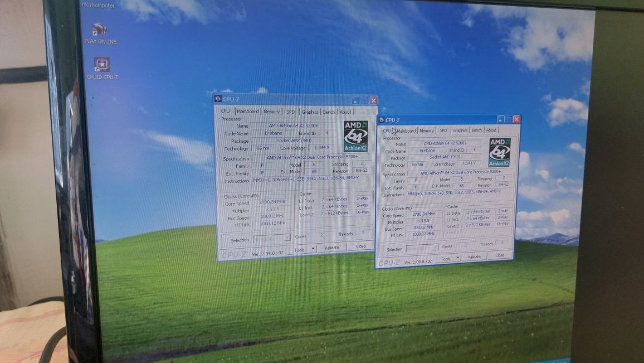Image resolution: width=644 pixels, height=363 pixels.
Task: Click Revision value 'BH-G2' in active window
Action: click(504, 184)
